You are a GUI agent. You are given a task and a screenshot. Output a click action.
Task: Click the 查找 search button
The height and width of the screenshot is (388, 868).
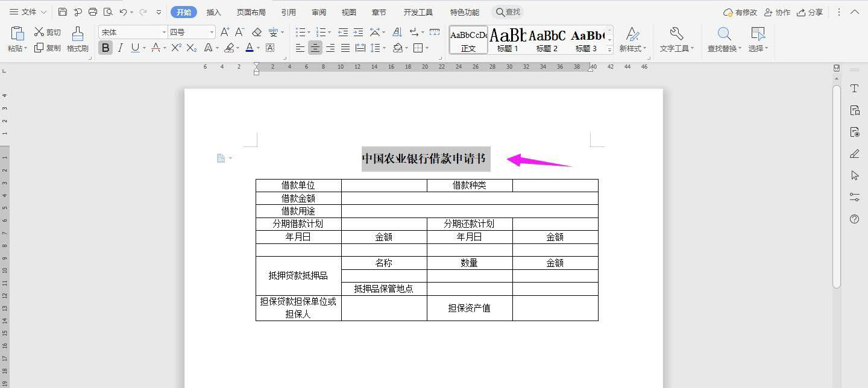[508, 12]
